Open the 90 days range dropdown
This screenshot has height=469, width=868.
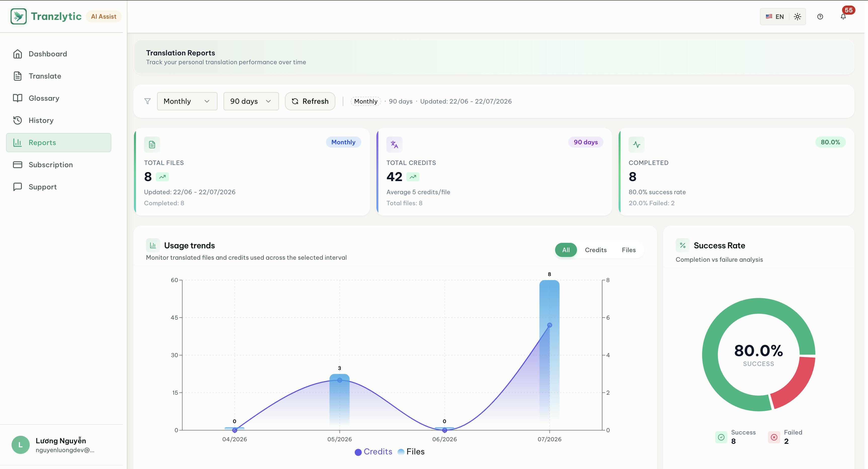click(251, 101)
